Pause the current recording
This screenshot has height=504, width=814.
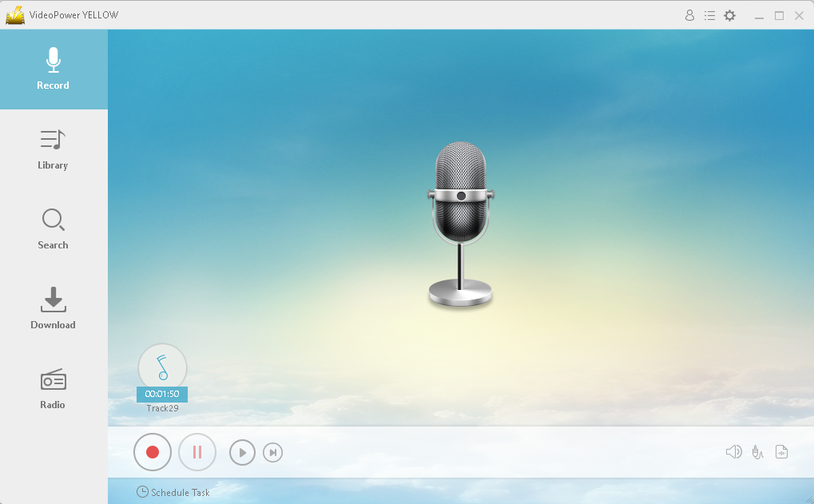tap(197, 452)
